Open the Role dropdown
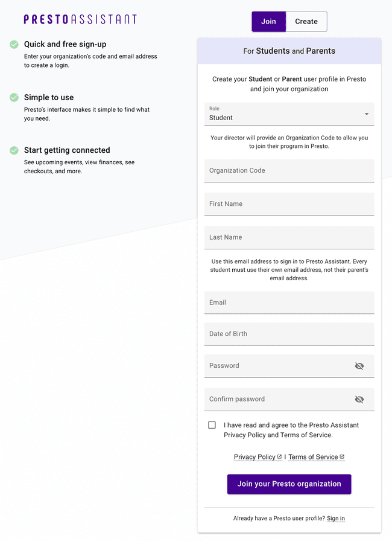 tap(283, 114)
